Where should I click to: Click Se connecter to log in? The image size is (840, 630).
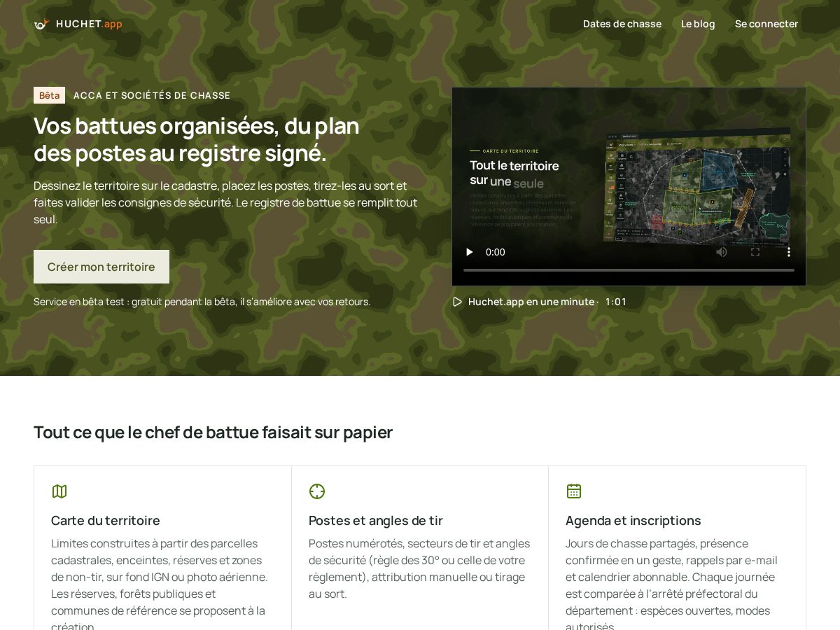(x=766, y=24)
